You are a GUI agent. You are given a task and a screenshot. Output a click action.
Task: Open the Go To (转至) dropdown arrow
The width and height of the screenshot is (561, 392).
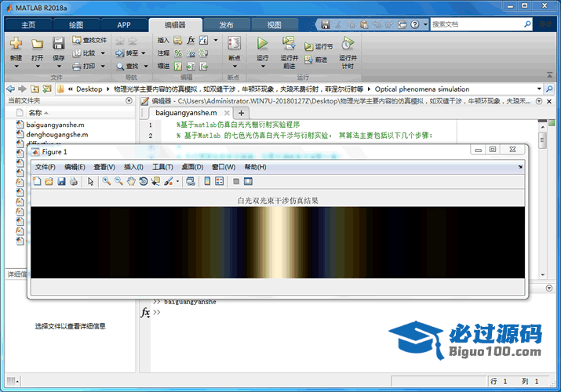(143, 53)
